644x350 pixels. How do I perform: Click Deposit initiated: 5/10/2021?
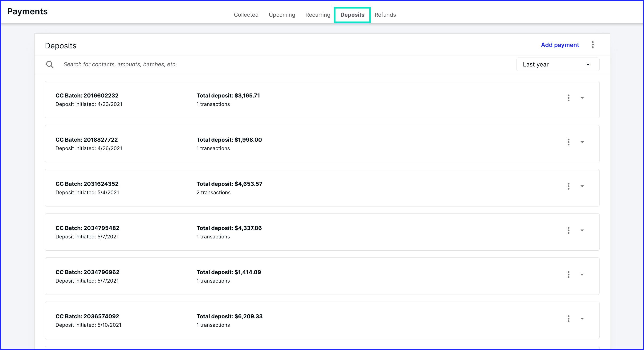pyautogui.click(x=88, y=325)
